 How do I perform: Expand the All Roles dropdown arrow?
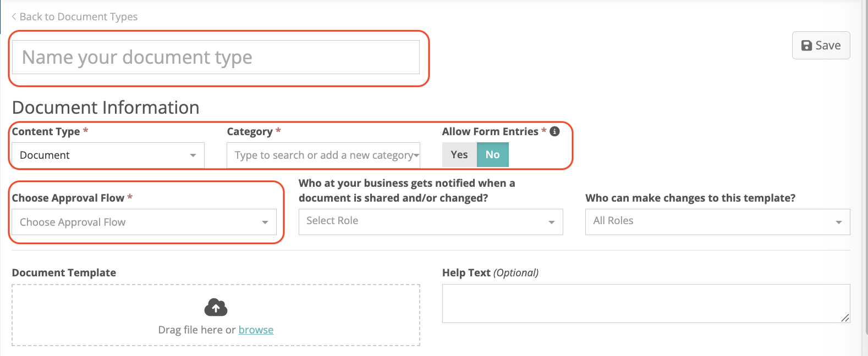coord(839,222)
